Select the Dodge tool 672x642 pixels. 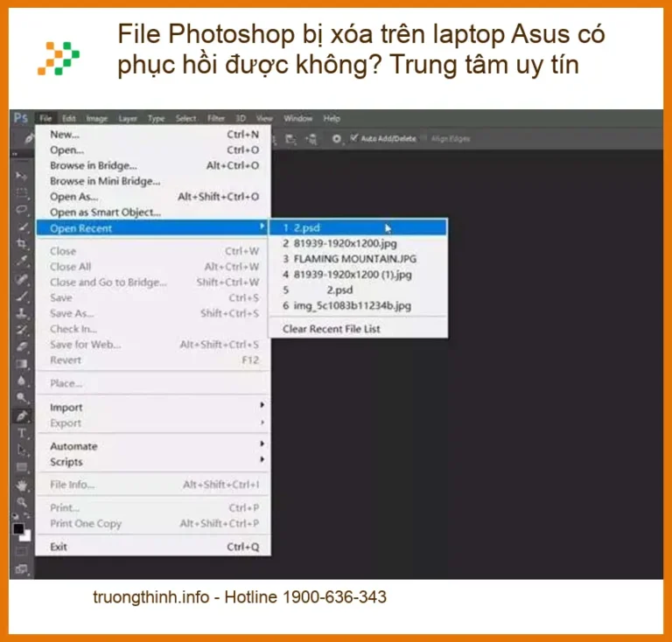point(21,398)
